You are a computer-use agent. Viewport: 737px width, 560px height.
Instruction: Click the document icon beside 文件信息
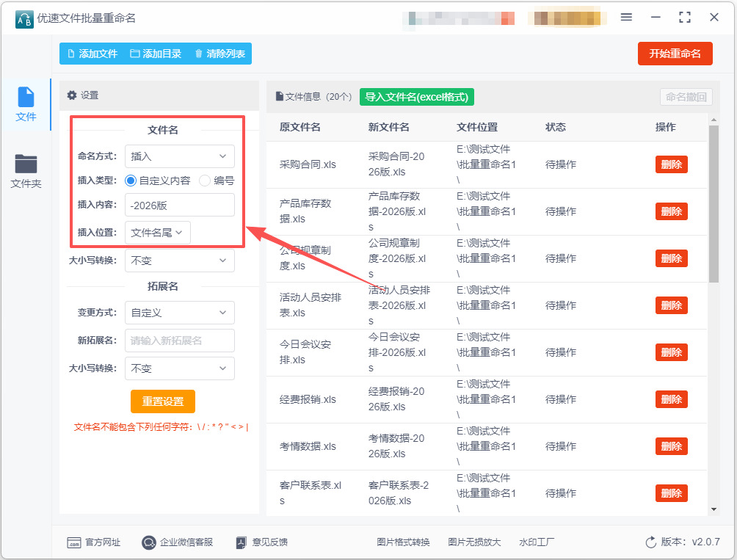point(279,96)
